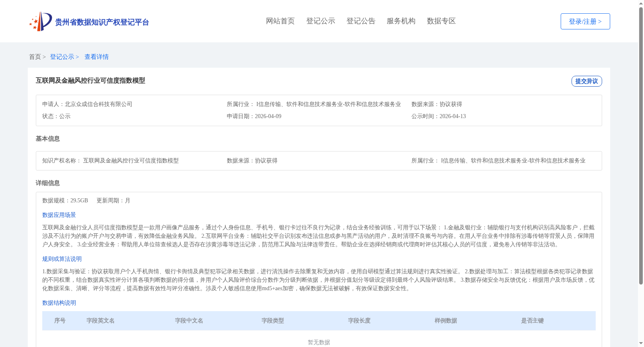Image resolution: width=644 pixels, height=347 pixels.
Task: Click the 申请日期：2026-04-09 text
Action: pos(254,116)
